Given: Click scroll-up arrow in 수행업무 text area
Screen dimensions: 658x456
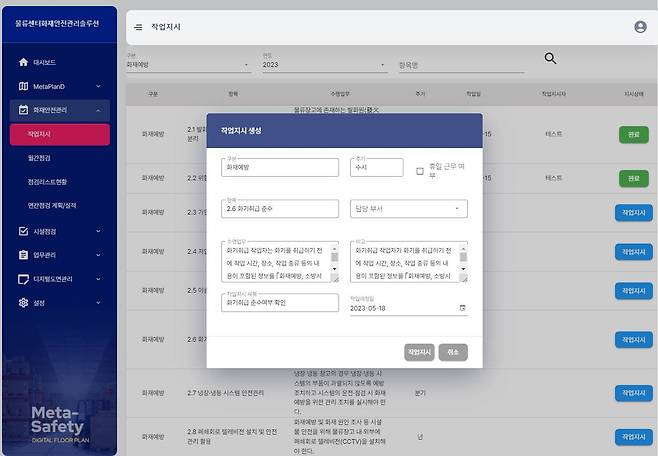Looking at the screenshot, I should coord(334,247).
